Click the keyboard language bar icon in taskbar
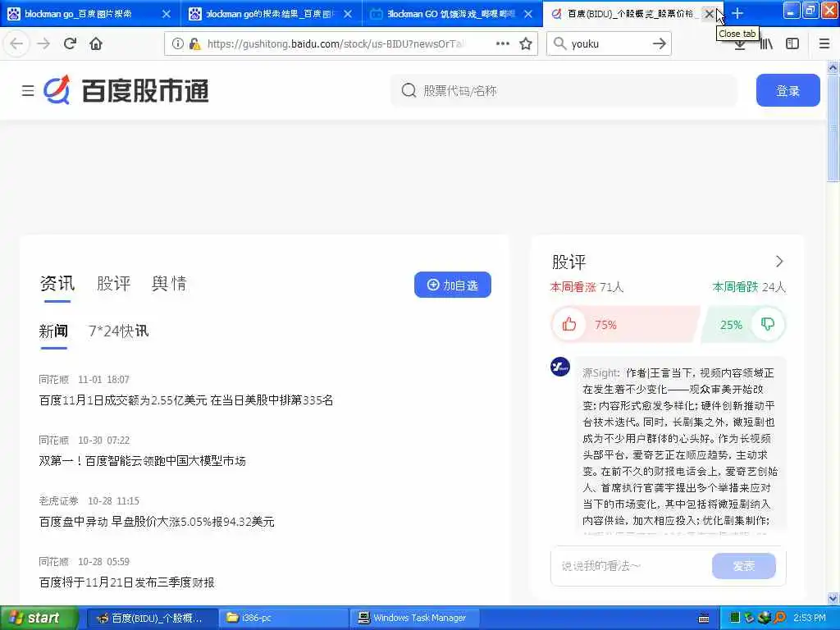The width and height of the screenshot is (840, 630). tap(705, 619)
